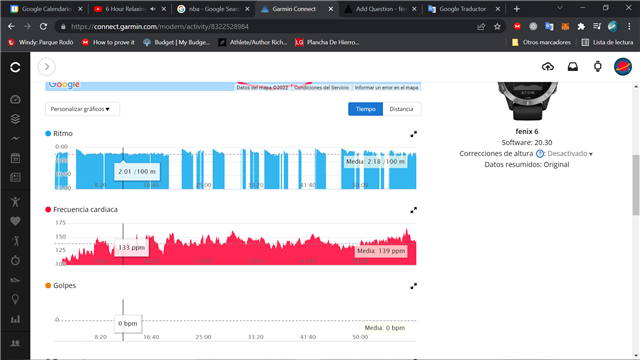Click the fenix 6 device name
This screenshot has width=640, height=360.
coord(527,131)
